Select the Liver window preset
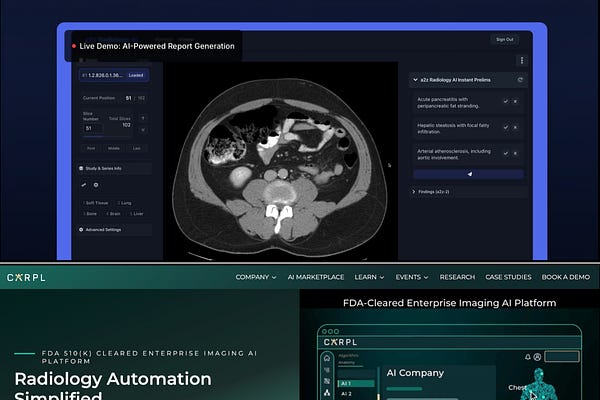The height and width of the screenshot is (400, 600). click(137, 214)
